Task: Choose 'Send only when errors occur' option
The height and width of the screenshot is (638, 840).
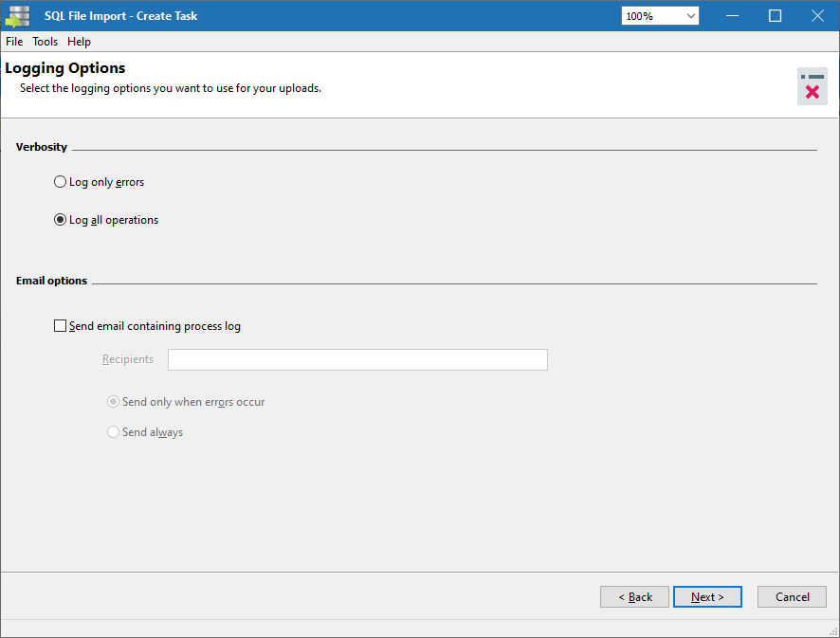Action: 114,402
